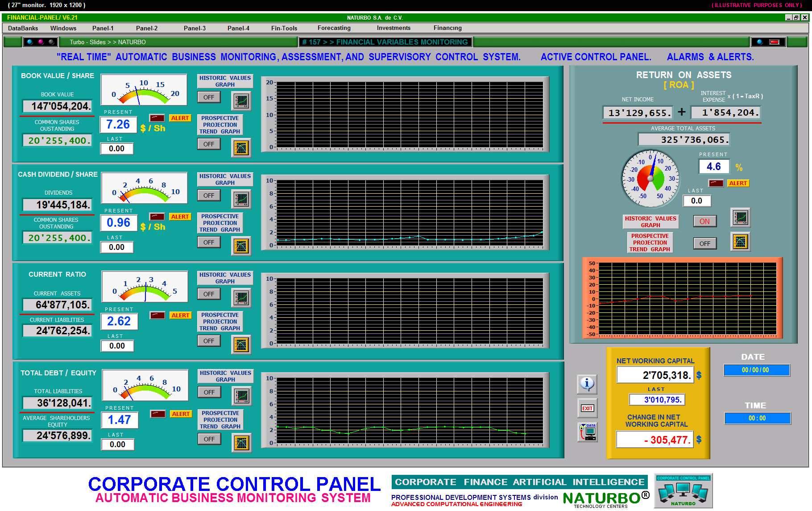Click the Change in Net Working Capital value

pyautogui.click(x=655, y=440)
